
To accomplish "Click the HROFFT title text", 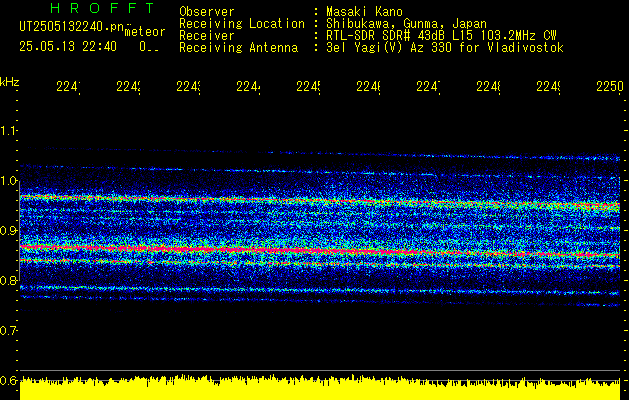I will click(103, 8).
